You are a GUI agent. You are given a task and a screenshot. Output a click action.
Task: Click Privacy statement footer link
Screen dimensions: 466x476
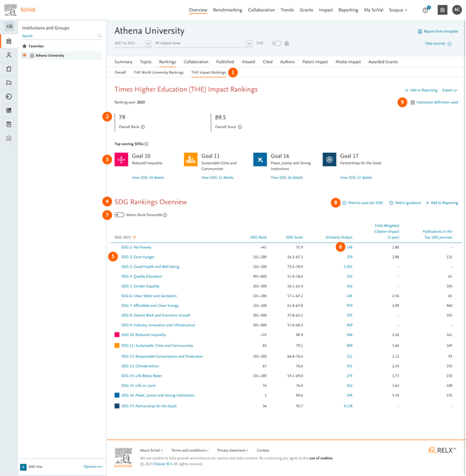(233, 451)
